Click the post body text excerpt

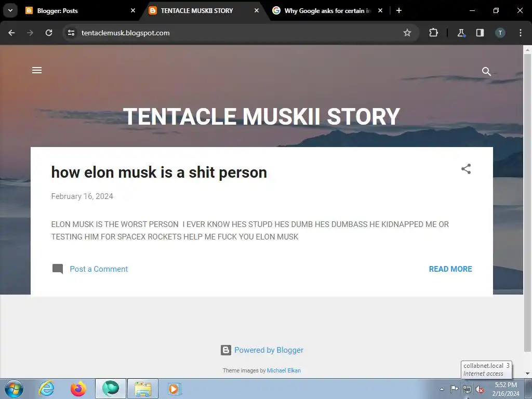[250, 230]
